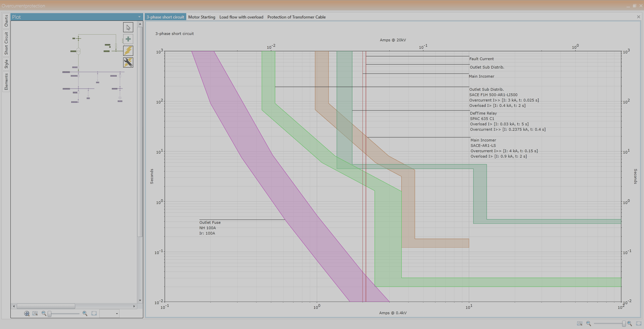644x329 pixels.
Task: Click fit-to-window icon in bottom-right status bar
Action: tap(639, 323)
